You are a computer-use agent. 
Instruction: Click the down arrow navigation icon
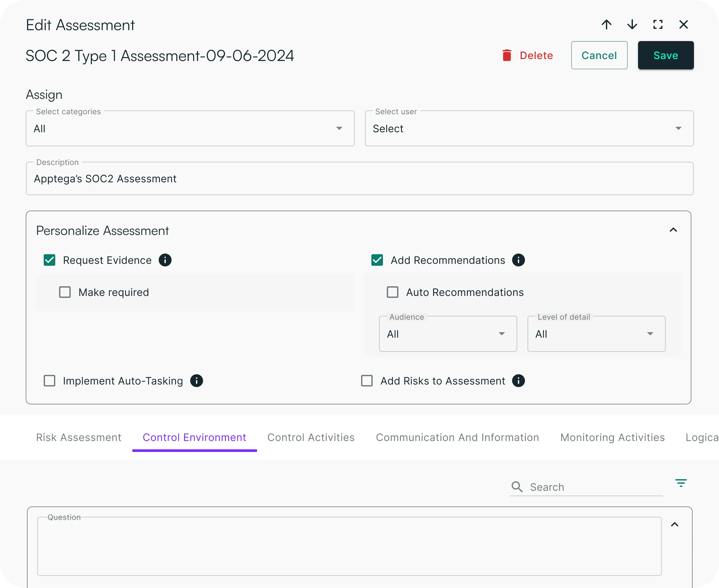click(x=632, y=24)
